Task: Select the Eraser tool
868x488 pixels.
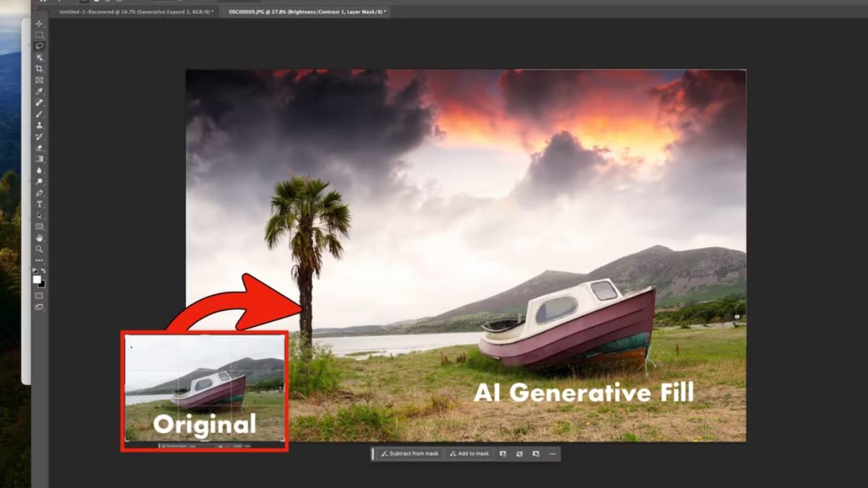Action: click(x=39, y=147)
